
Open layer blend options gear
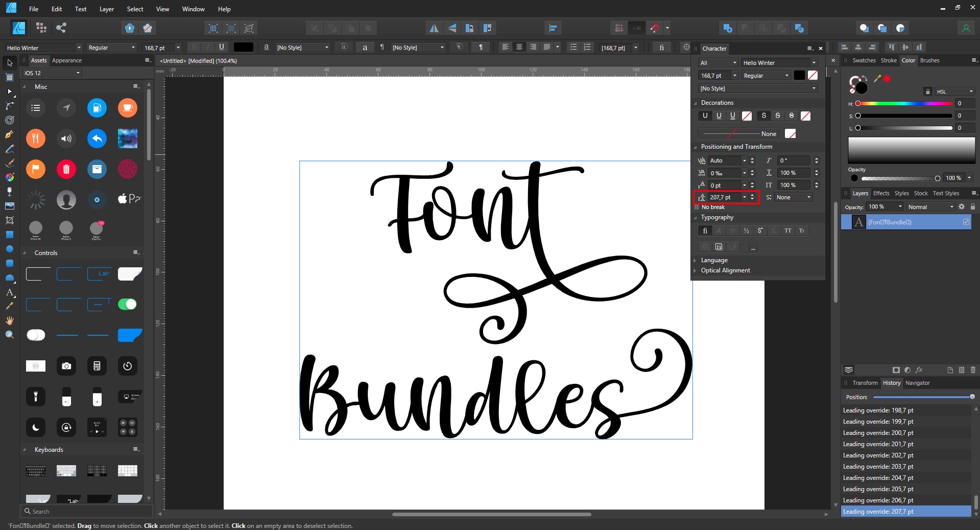pos(962,206)
